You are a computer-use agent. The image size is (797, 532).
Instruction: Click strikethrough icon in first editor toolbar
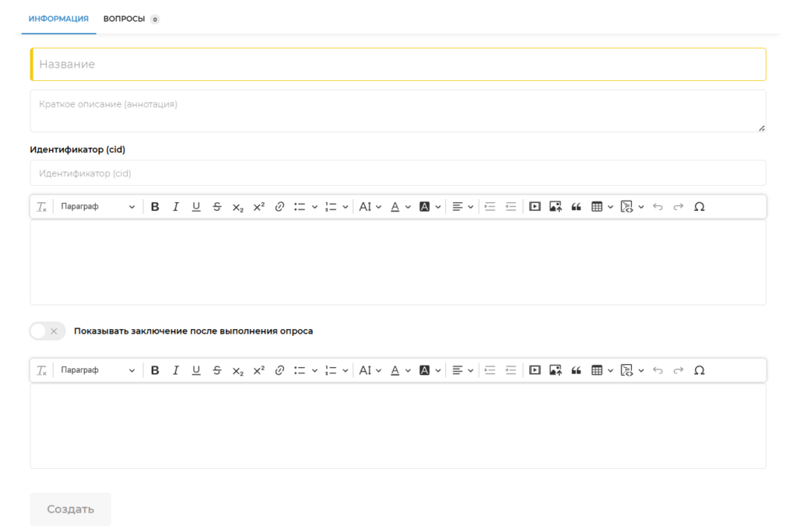[x=216, y=207]
